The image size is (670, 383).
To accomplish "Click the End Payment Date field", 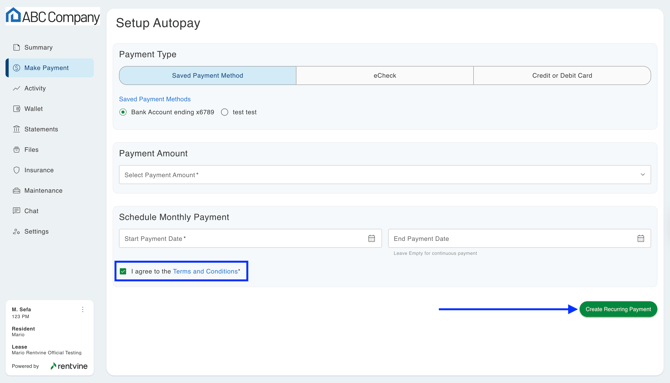I will tap(519, 239).
